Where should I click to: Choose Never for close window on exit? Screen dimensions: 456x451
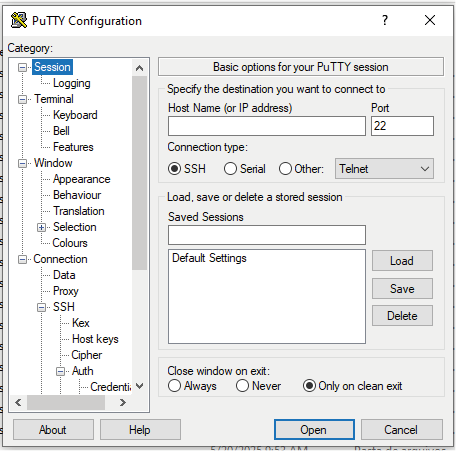point(242,386)
